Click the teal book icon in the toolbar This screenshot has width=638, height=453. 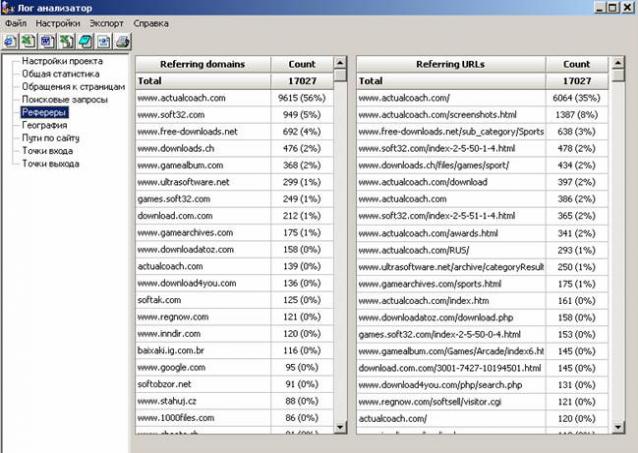(85, 41)
